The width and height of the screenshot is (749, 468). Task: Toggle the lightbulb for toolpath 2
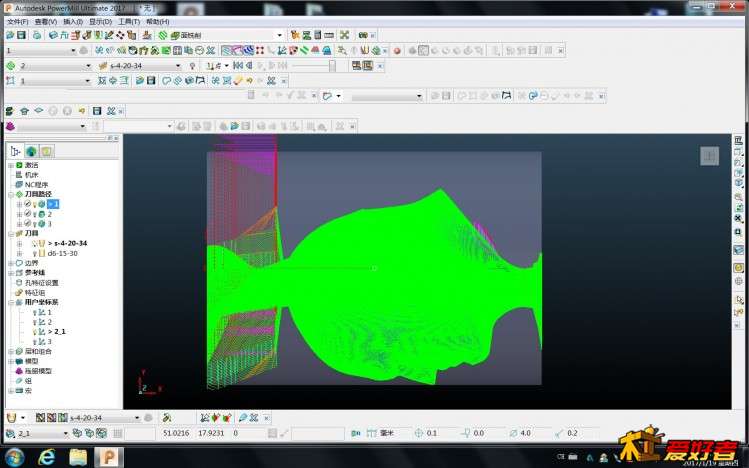35,214
